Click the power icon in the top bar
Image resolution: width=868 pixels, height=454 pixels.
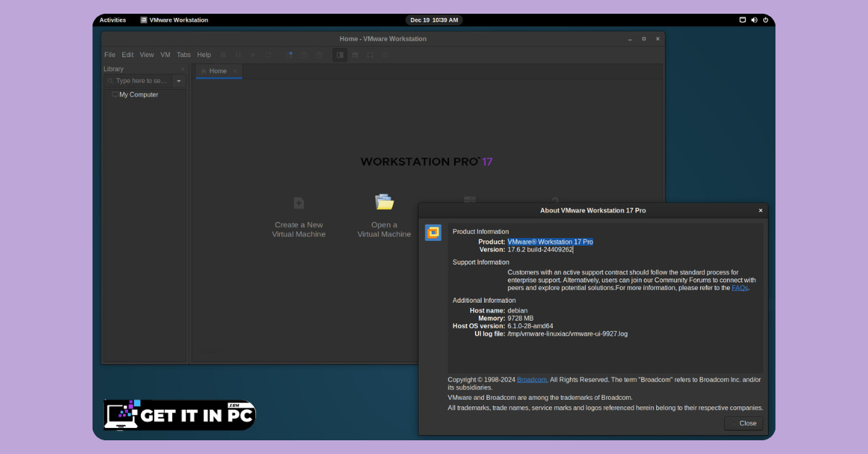click(765, 20)
